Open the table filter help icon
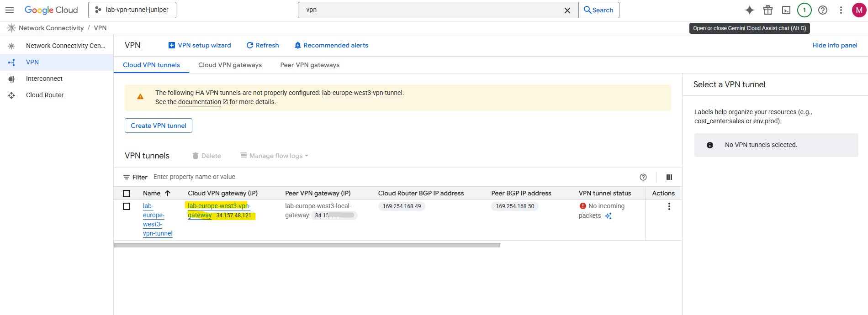Image resolution: width=868 pixels, height=315 pixels. pyautogui.click(x=643, y=177)
